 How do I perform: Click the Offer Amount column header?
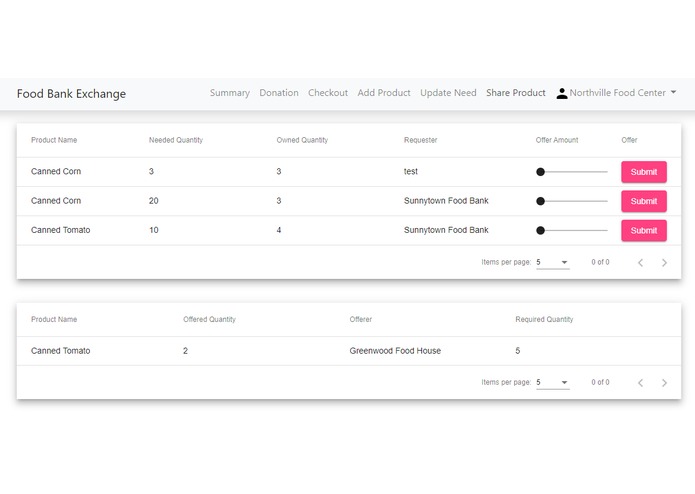coord(557,140)
